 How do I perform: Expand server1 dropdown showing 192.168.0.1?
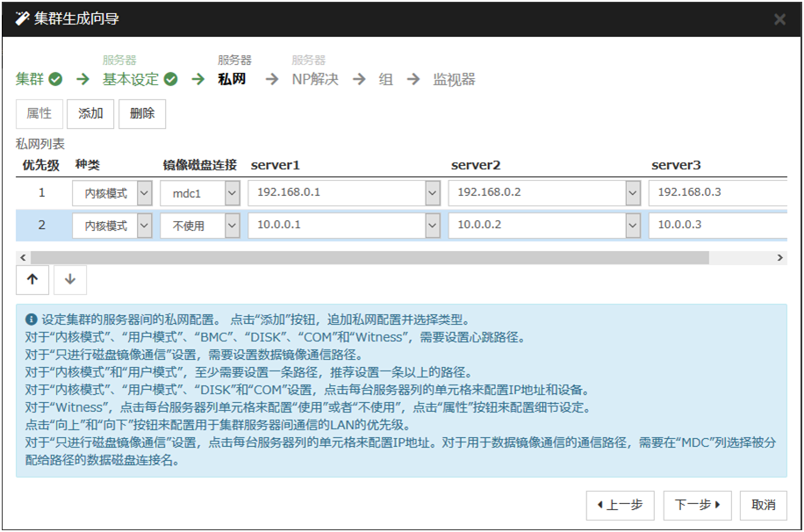(432, 192)
